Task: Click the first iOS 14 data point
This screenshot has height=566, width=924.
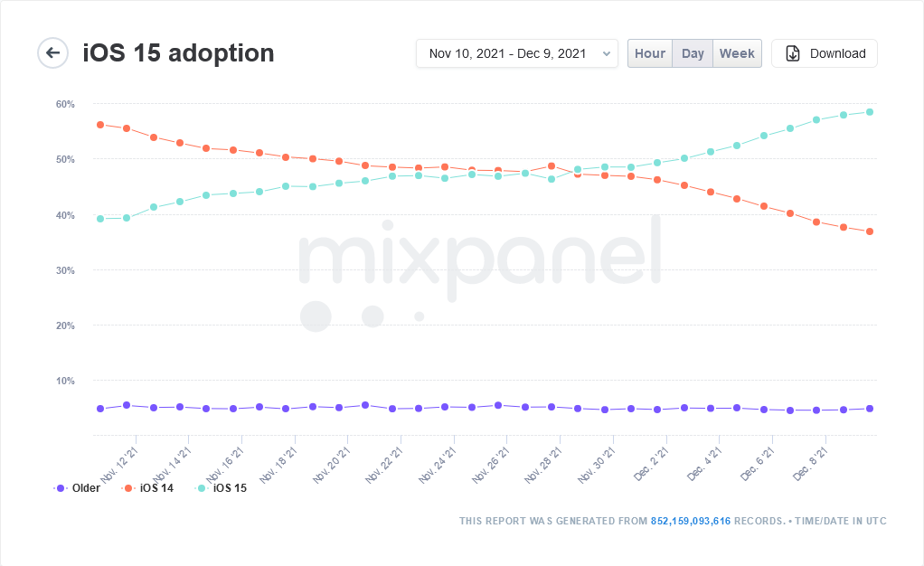Action: pos(100,125)
